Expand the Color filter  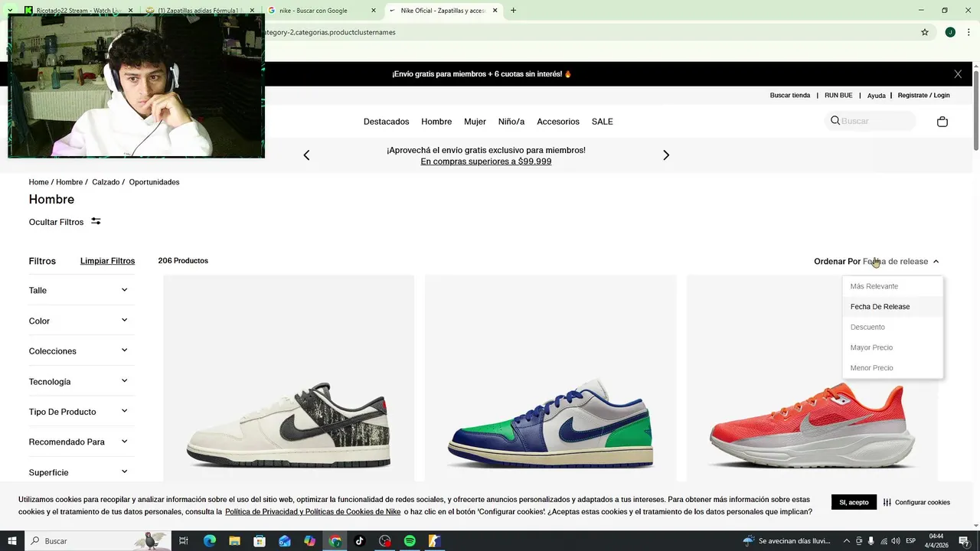tap(81, 321)
